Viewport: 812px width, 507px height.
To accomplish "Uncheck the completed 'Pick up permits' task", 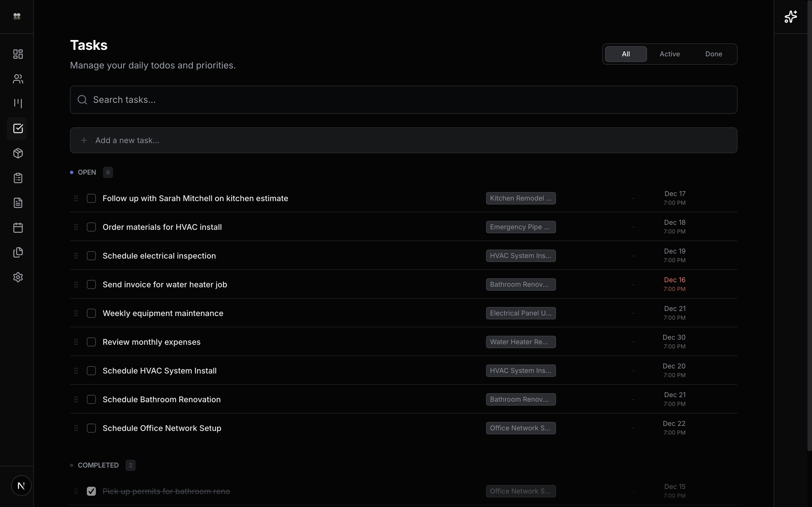I will [x=91, y=491].
